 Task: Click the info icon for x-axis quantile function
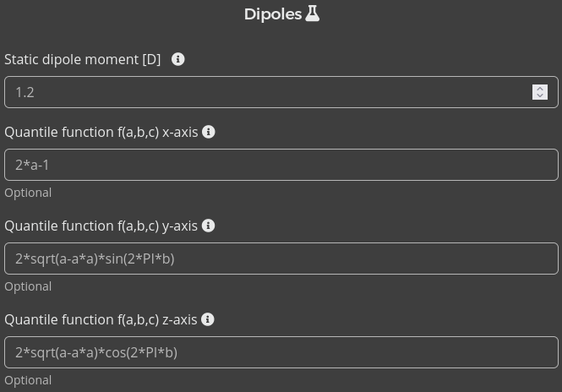(209, 132)
